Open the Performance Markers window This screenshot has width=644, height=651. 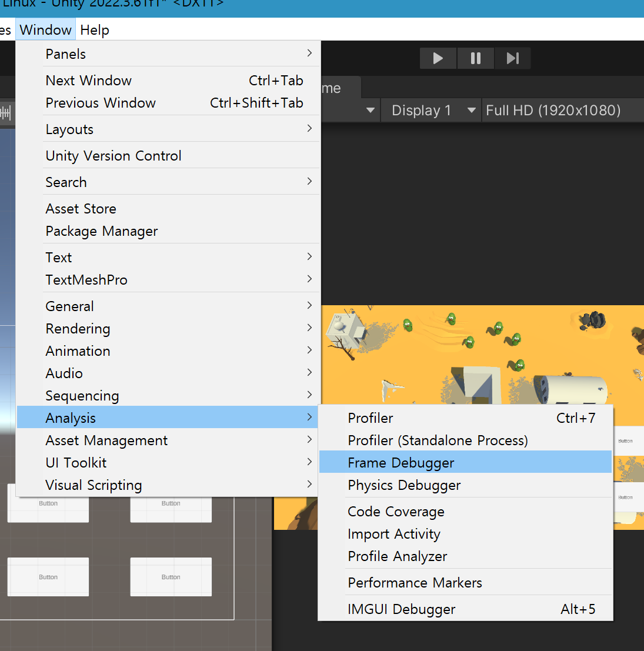465,583
